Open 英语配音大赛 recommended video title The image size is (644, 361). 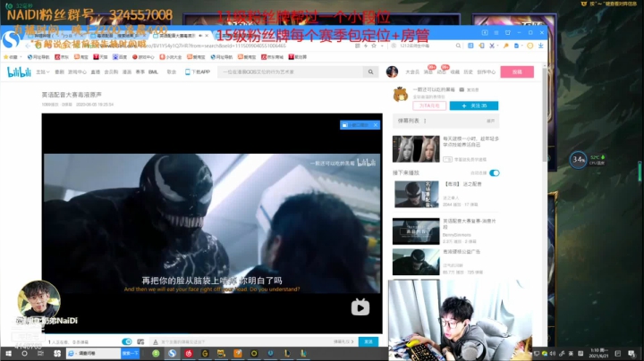pyautogui.click(x=470, y=223)
